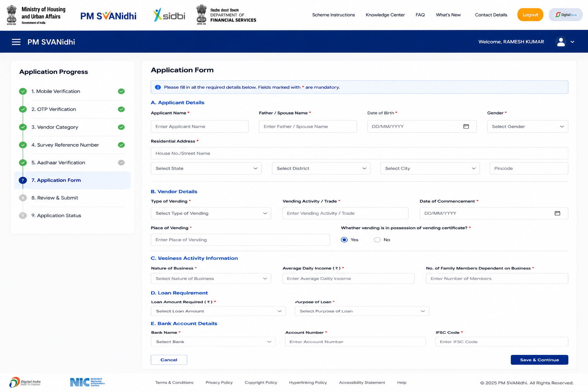This screenshot has width=588, height=392.
Task: Click Mobile Verification completed checkmark on right
Action: point(121,91)
